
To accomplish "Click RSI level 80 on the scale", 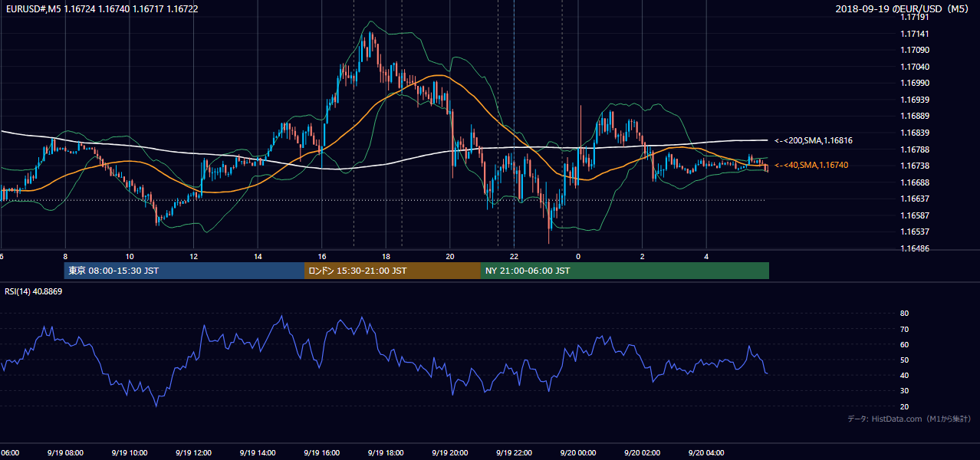I will (x=904, y=314).
